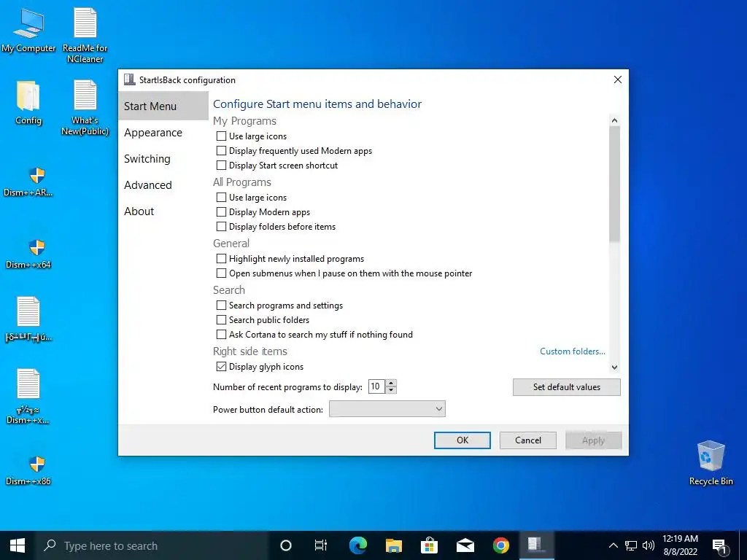This screenshot has width=747, height=560.
Task: Click scrollbar down arrow in settings list
Action: (x=614, y=367)
